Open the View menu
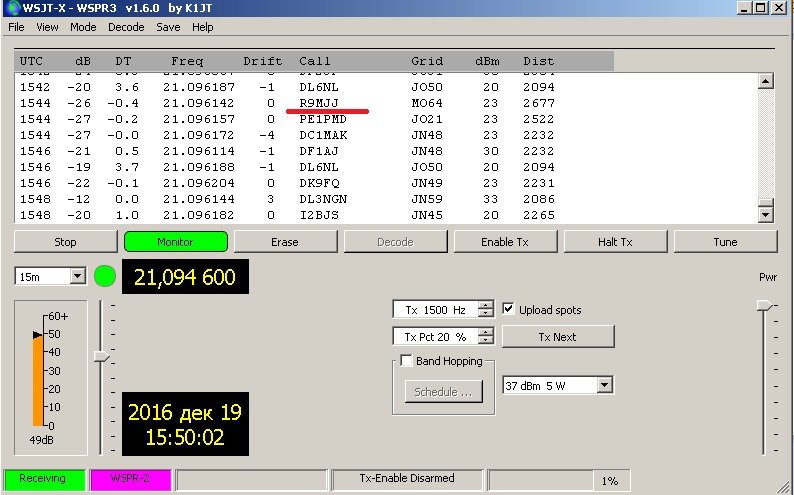Image resolution: width=794 pixels, height=495 pixels. 47,27
